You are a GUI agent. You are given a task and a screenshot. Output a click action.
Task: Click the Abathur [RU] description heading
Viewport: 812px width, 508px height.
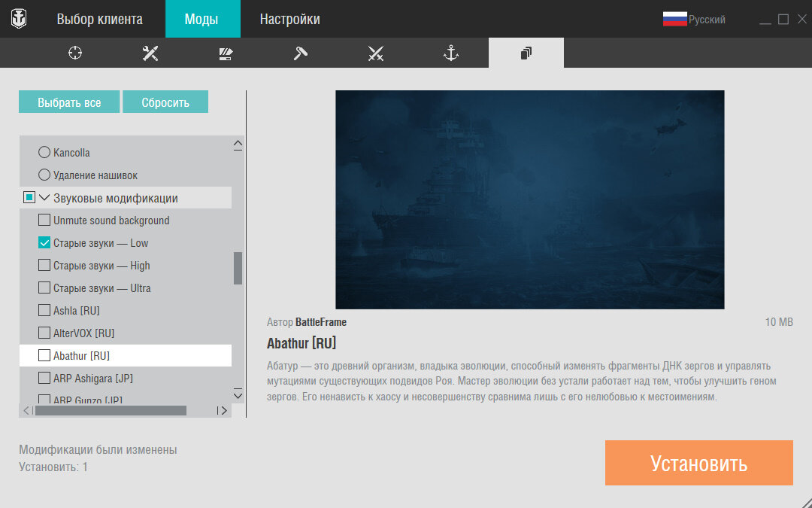coord(301,344)
